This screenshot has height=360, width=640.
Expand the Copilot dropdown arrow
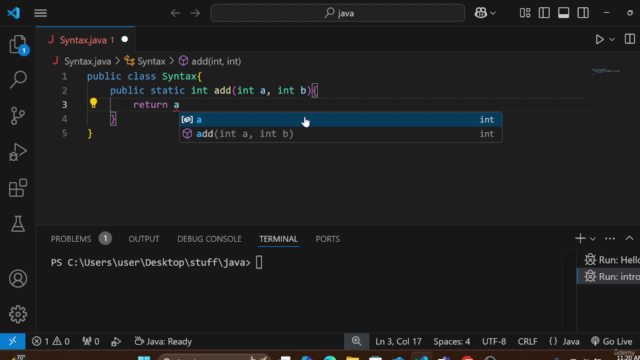pyautogui.click(x=493, y=13)
